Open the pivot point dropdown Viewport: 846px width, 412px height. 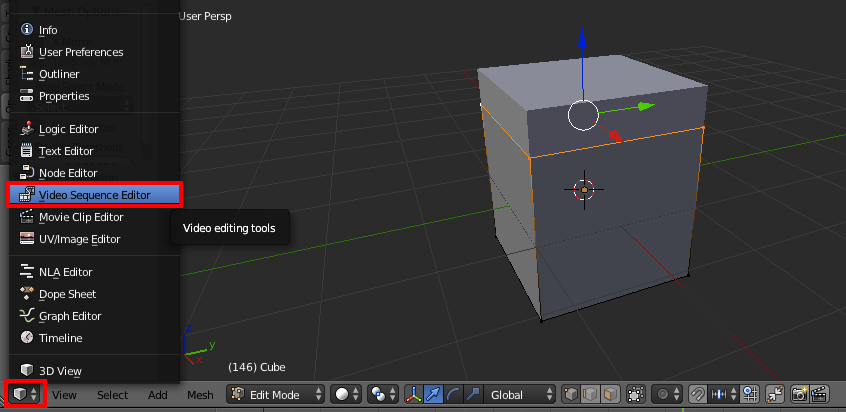(x=383, y=395)
